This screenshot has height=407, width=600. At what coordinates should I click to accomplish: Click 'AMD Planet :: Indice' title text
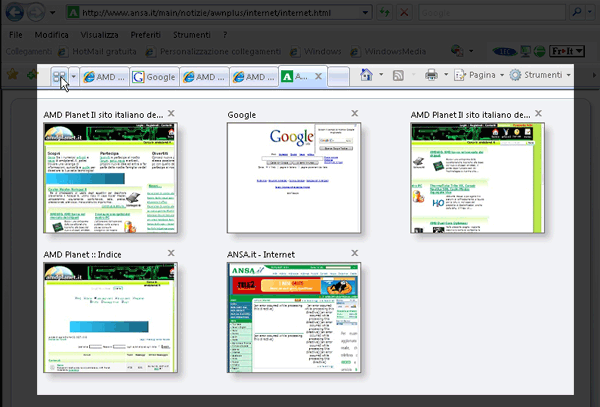pos(82,254)
